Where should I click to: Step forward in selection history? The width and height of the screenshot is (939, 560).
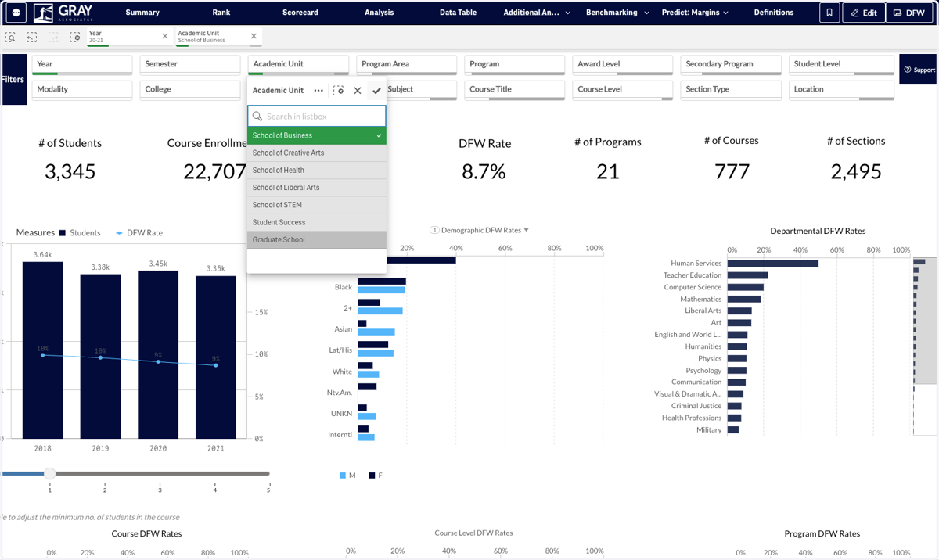53,37
